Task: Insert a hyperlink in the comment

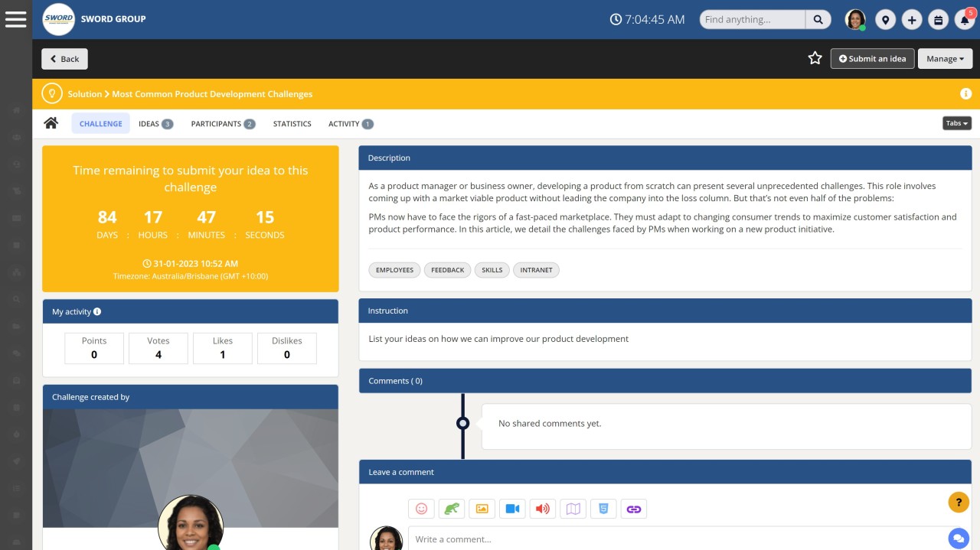Action: 634,508
